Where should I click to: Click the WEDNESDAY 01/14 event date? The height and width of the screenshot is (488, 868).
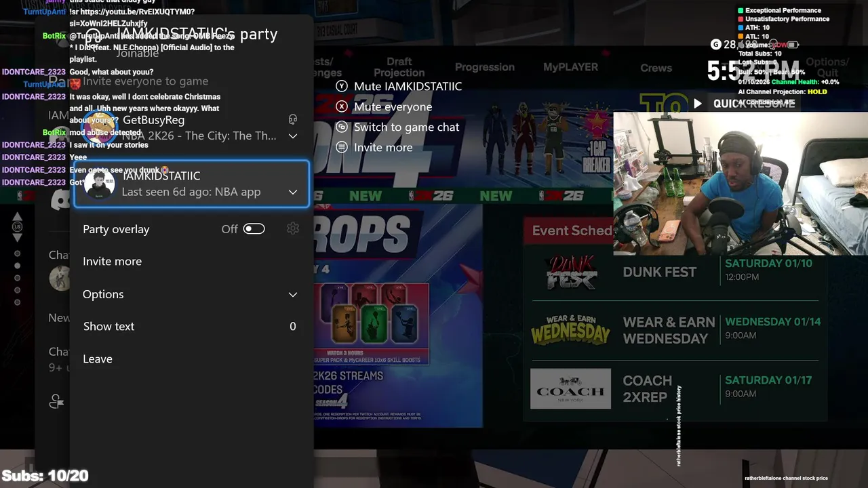(773, 322)
